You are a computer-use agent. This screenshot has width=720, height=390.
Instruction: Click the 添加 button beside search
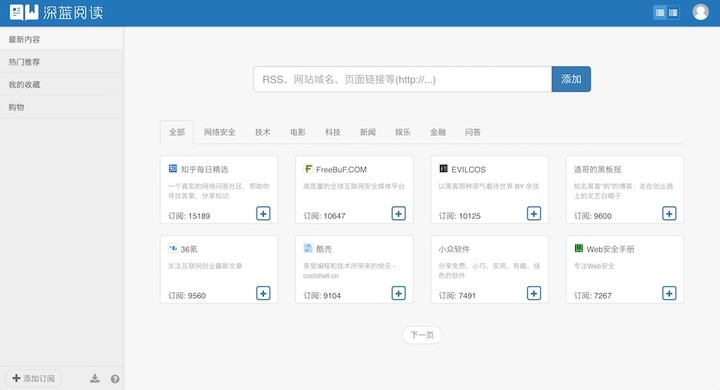pyautogui.click(x=571, y=79)
